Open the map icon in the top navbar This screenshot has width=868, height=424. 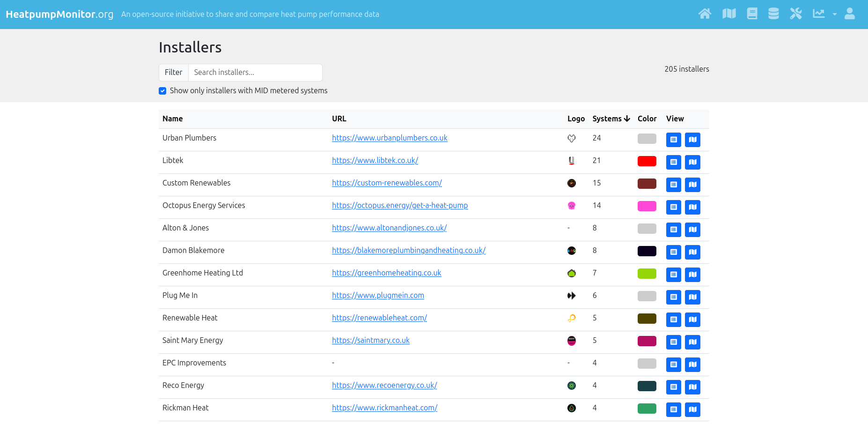coord(729,14)
